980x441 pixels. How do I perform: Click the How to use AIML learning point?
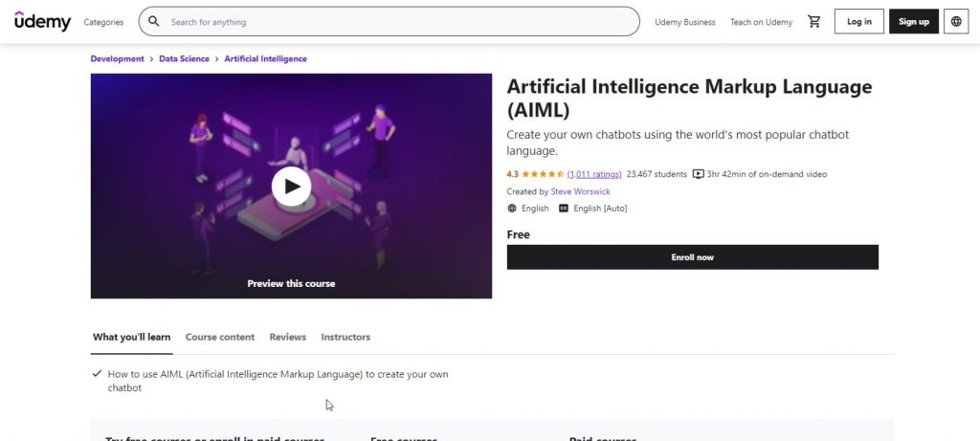click(278, 381)
